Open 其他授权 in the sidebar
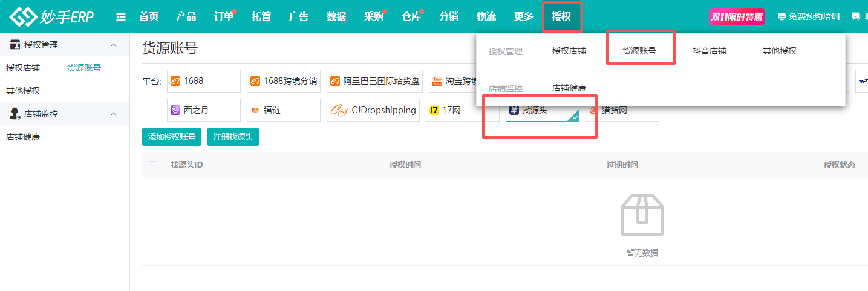This screenshot has width=868, height=291. click(x=23, y=91)
